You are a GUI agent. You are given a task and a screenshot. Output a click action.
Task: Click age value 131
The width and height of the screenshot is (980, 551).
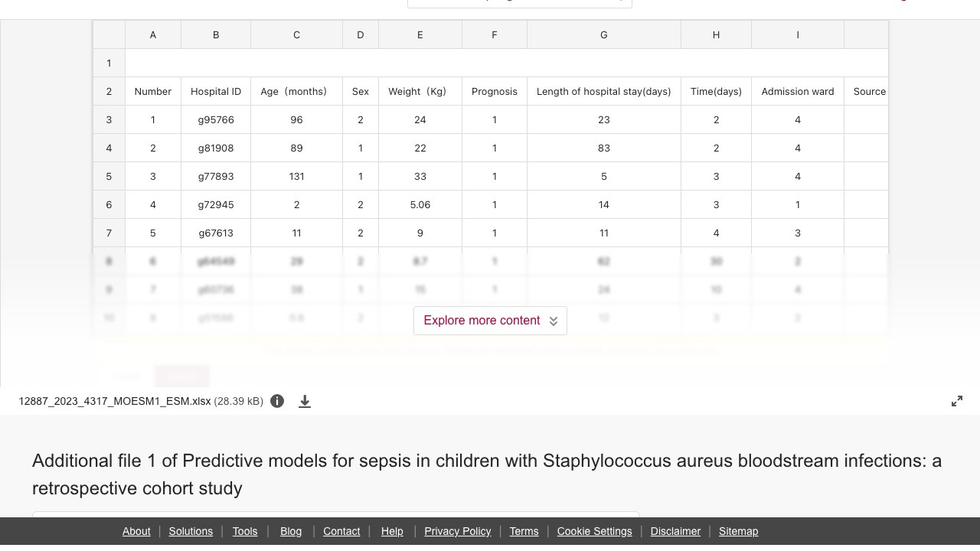(296, 176)
